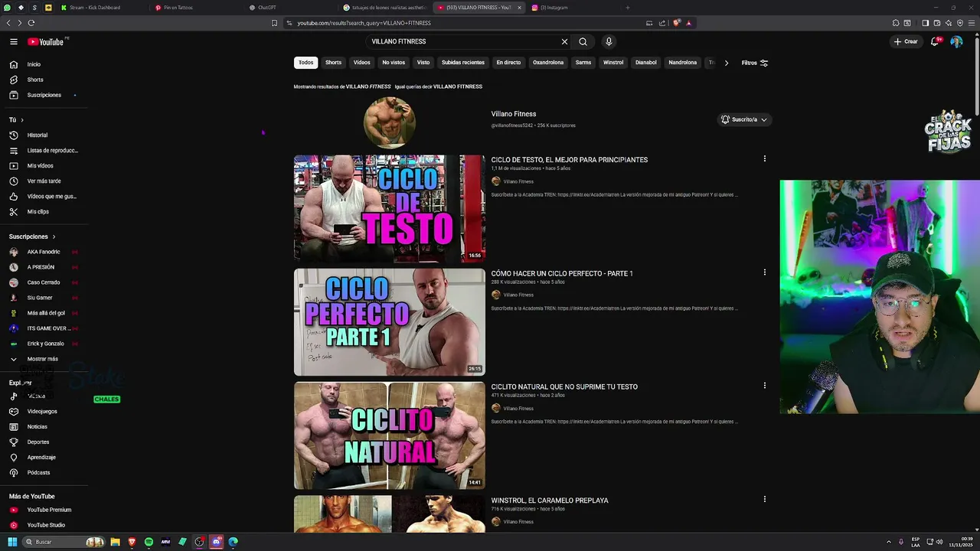Viewport: 980px width, 551px height.
Task: Click the browser address bar URL
Action: [364, 23]
